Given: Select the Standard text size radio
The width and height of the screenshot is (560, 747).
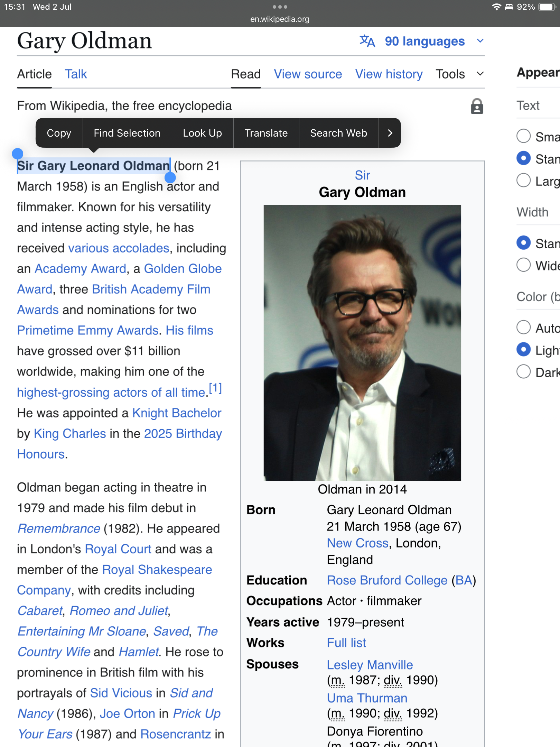Looking at the screenshot, I should 523,158.
